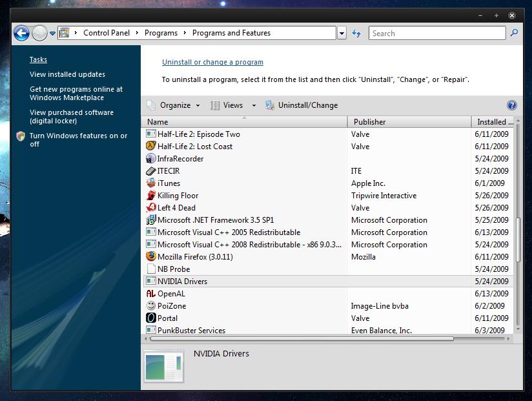Image resolution: width=532 pixels, height=401 pixels.
Task: Click the Control Panel breadcrumb
Action: [x=106, y=33]
